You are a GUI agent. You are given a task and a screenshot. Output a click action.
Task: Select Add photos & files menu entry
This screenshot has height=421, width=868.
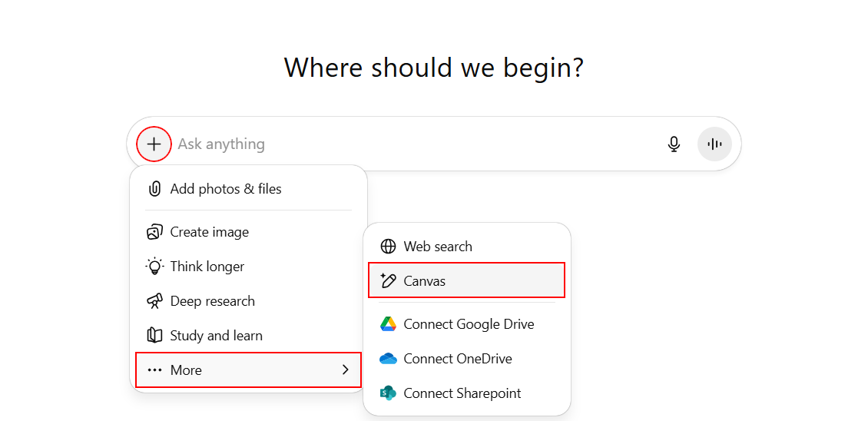[x=226, y=189]
